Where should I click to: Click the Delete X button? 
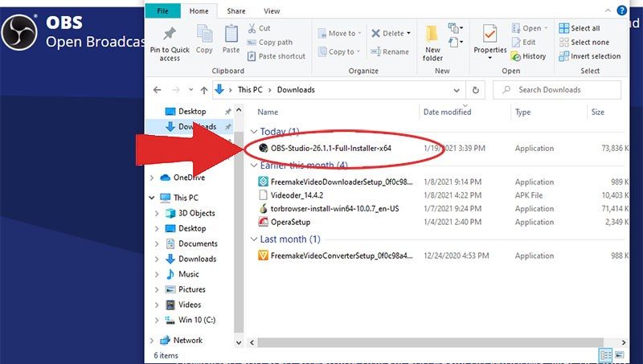[x=391, y=33]
